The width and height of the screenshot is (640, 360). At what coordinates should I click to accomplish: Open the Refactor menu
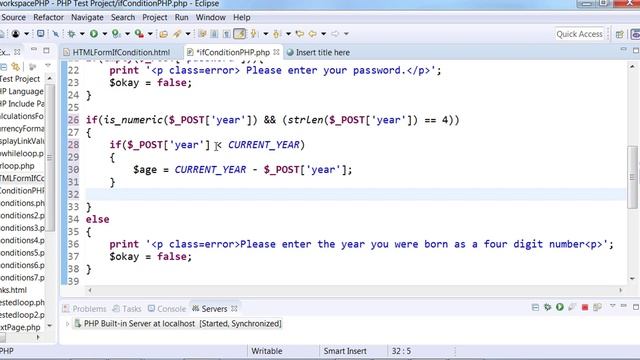48,18
